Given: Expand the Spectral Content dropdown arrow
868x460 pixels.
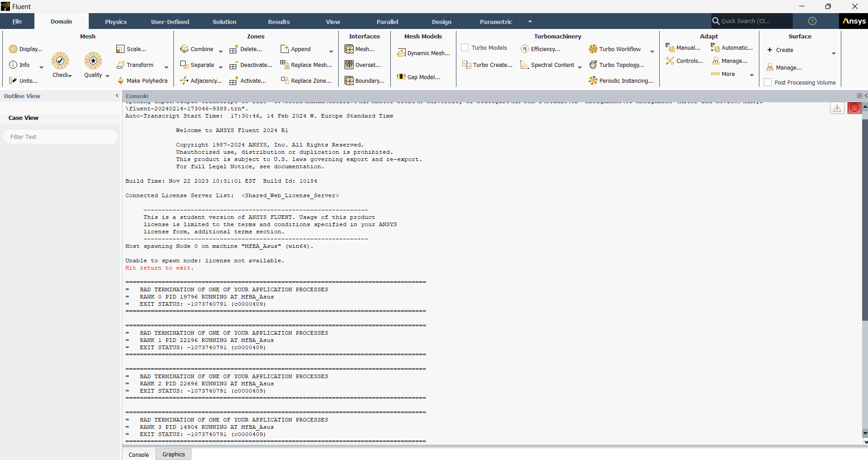Looking at the screenshot, I should point(580,67).
